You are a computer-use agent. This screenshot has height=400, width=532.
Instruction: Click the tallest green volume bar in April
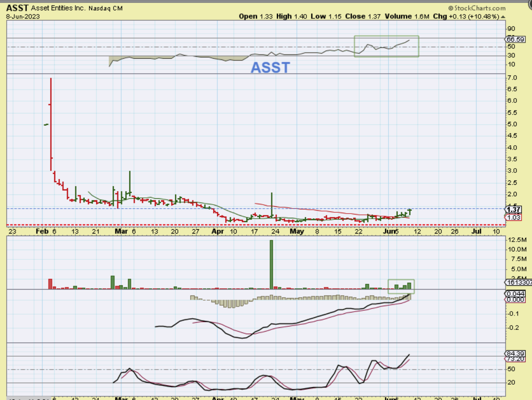tap(271, 264)
